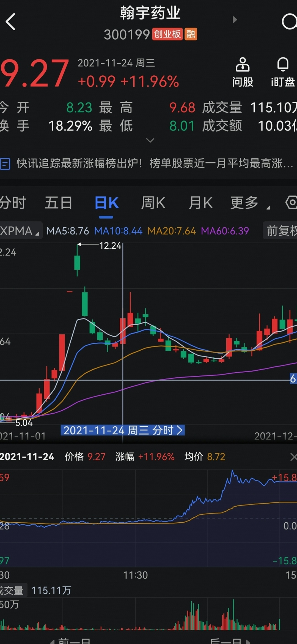Open the search magnifier icon
The height and width of the screenshot is (644, 297).
tap(290, 21)
